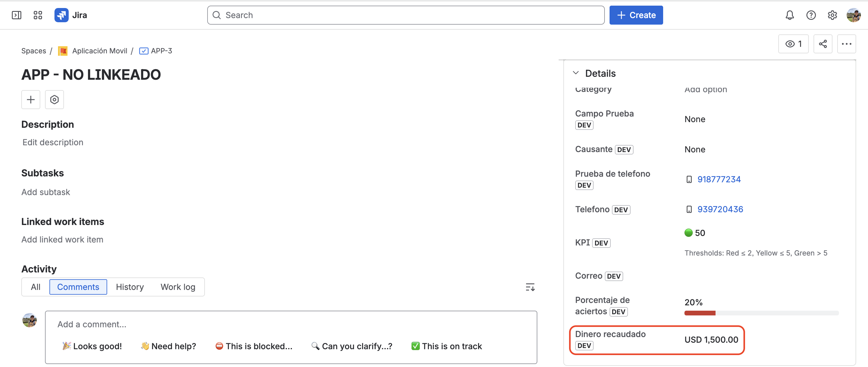This screenshot has width=868, height=367.
Task: Select the All activity tab
Action: pyautogui.click(x=36, y=287)
